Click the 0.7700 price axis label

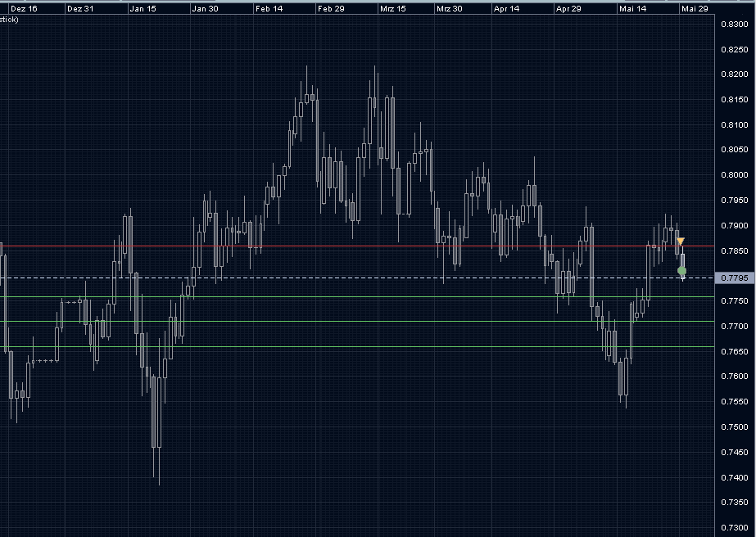point(735,327)
